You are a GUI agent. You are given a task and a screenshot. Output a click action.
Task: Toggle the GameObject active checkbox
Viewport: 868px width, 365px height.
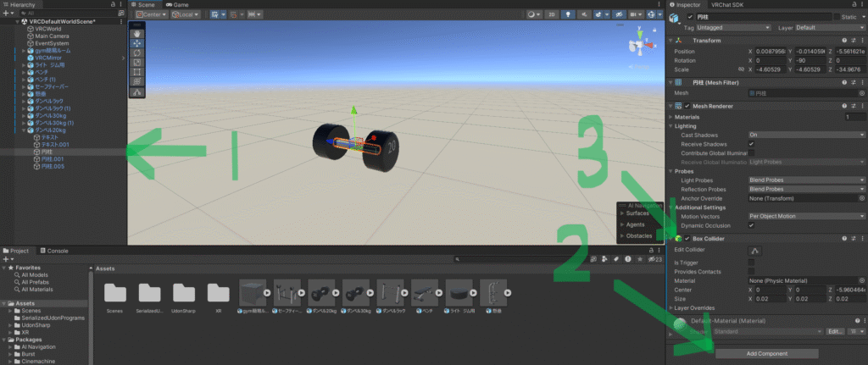click(x=690, y=17)
